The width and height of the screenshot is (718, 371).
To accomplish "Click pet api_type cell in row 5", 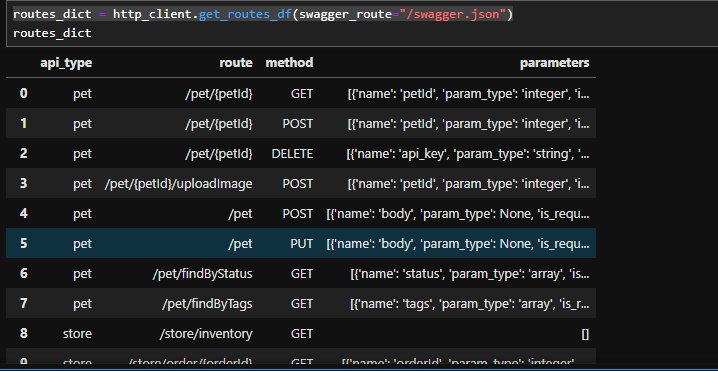I will (x=82, y=244).
